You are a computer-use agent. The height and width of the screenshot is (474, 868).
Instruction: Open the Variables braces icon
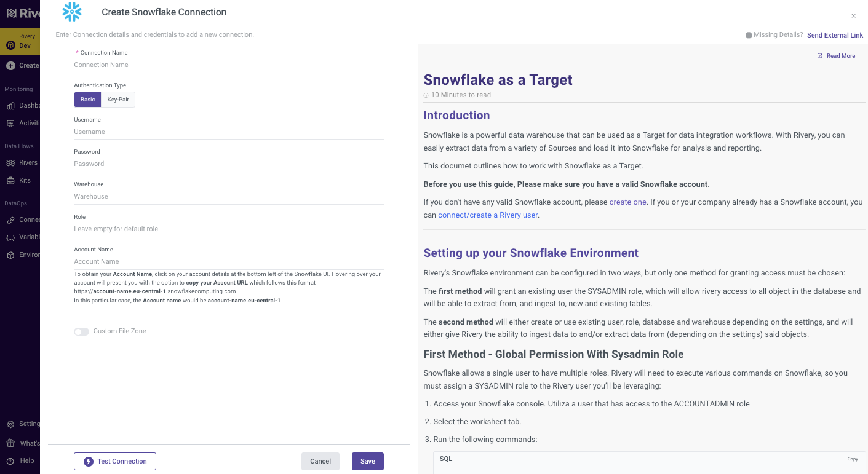[x=10, y=237]
